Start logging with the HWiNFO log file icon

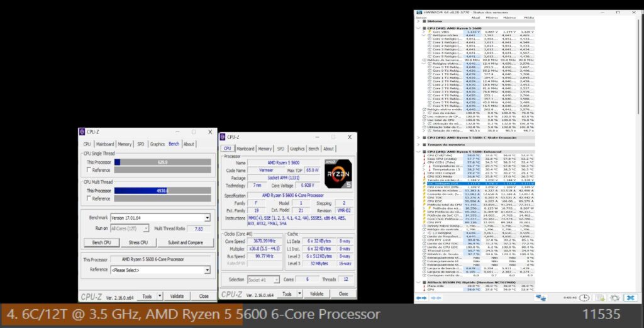point(600,298)
